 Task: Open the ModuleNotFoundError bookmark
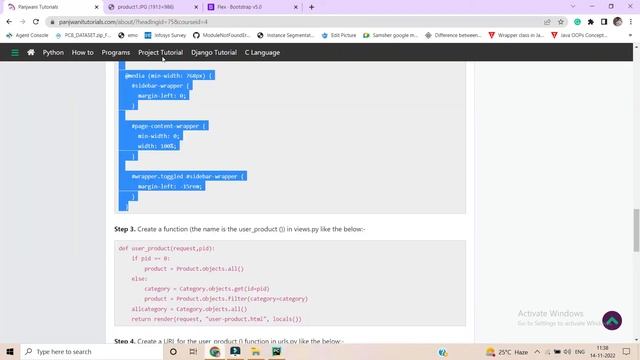[221, 36]
